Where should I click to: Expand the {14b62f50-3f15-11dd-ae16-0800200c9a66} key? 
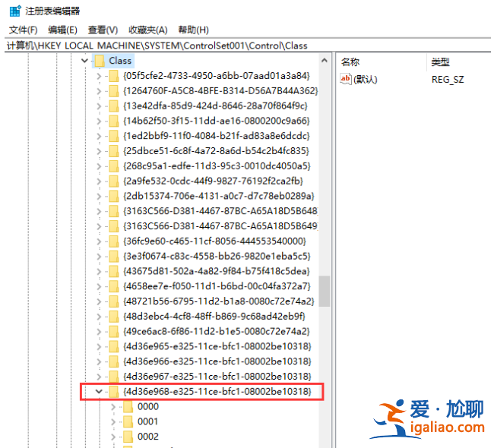[99, 121]
